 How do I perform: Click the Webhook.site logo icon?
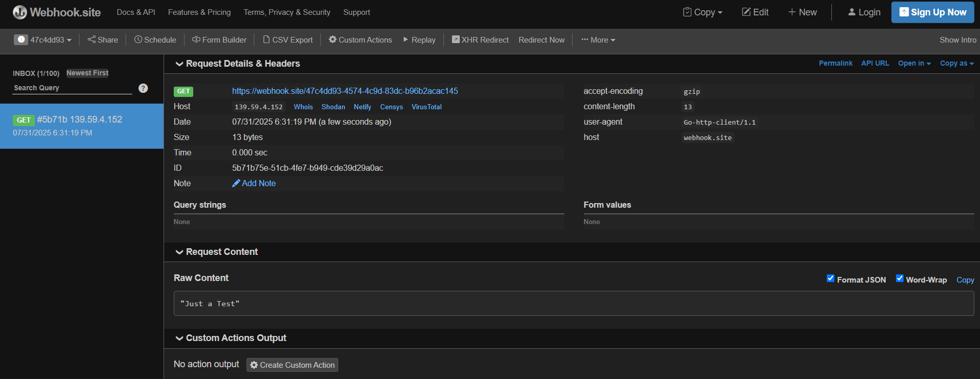[x=20, y=12]
